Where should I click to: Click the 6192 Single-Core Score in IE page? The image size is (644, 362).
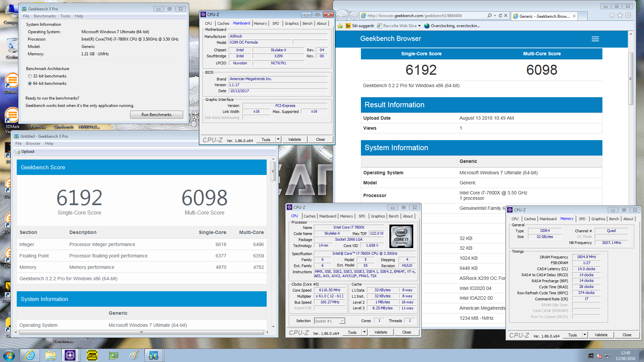coord(421,70)
